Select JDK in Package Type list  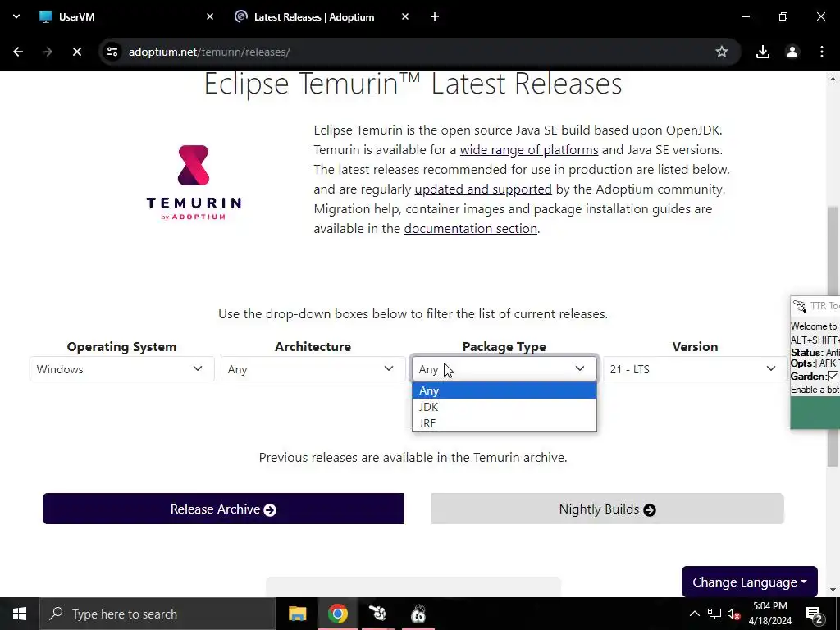click(x=504, y=407)
